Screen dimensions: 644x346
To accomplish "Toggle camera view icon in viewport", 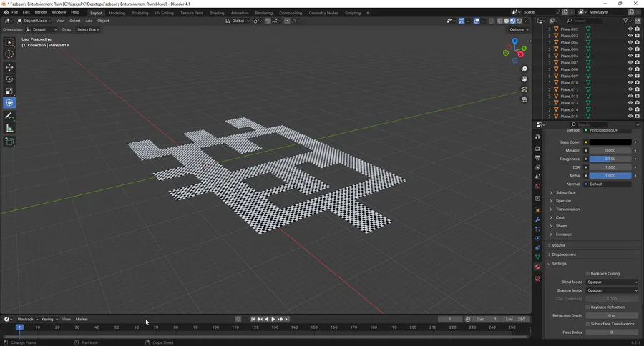I will pos(524,89).
